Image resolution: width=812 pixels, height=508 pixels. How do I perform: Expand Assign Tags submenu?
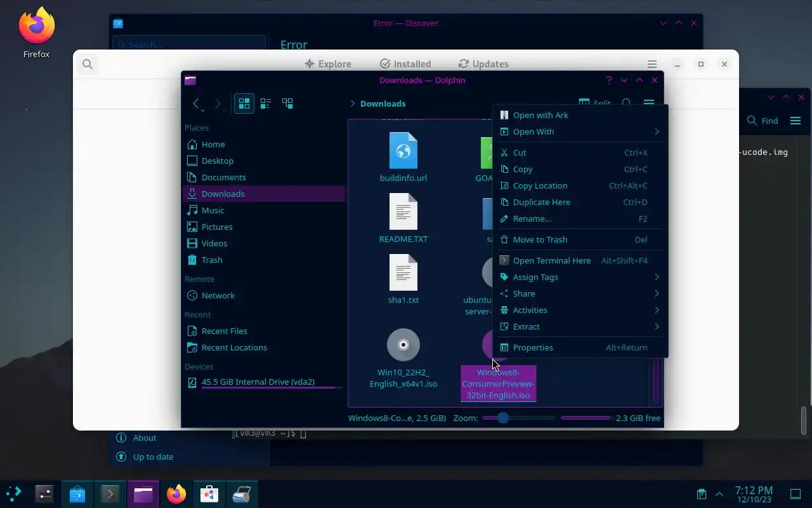[x=580, y=277]
